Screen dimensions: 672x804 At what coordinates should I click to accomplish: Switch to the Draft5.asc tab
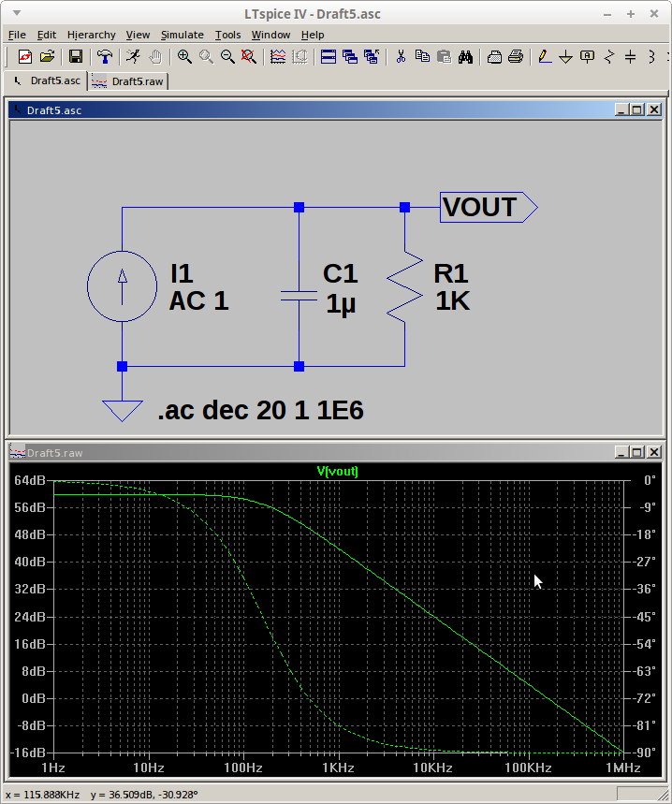tap(46, 81)
